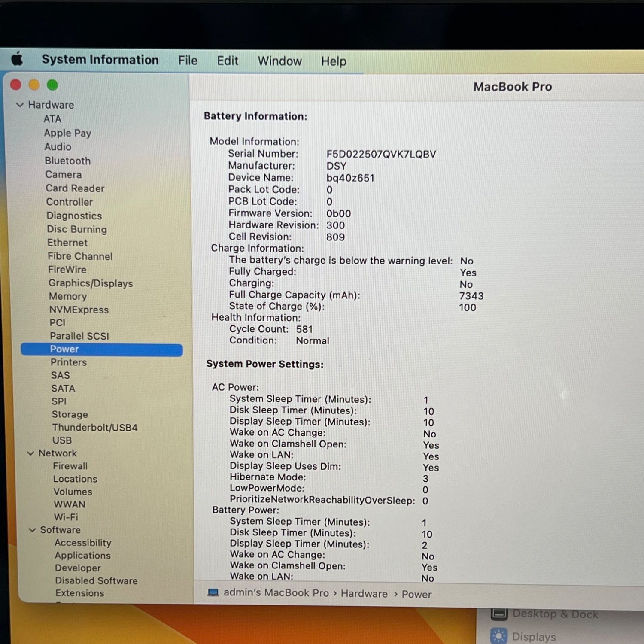Open the Help menu

tap(334, 61)
